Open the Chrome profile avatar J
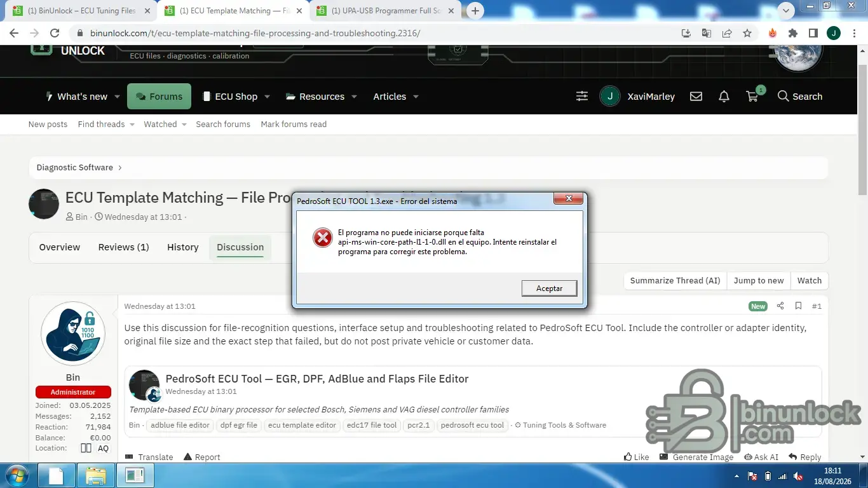This screenshot has width=868, height=488. (833, 33)
